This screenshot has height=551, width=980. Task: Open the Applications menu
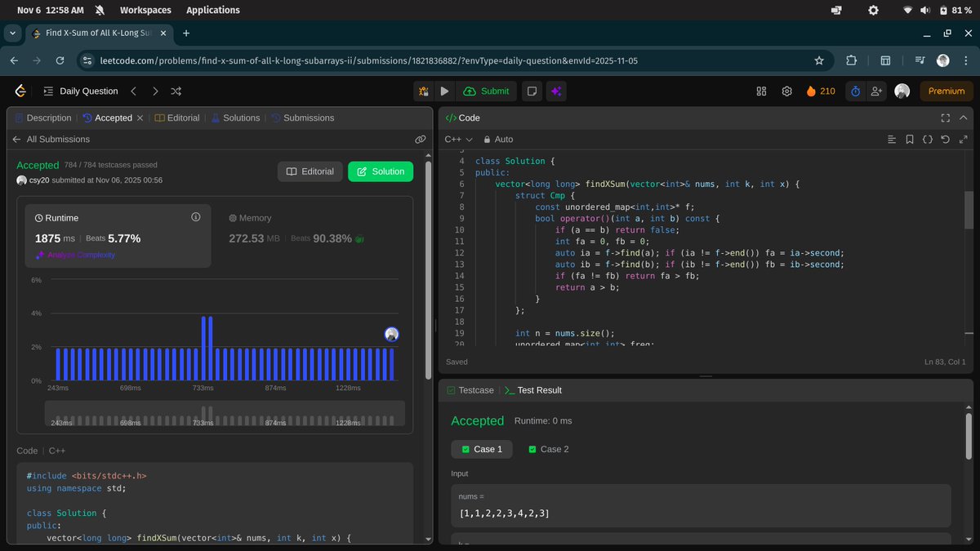[x=213, y=10]
